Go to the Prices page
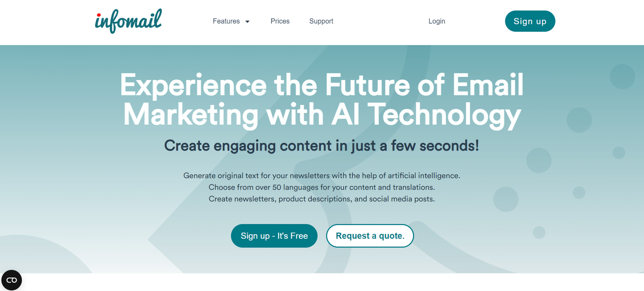This screenshot has width=644, height=291. click(280, 21)
